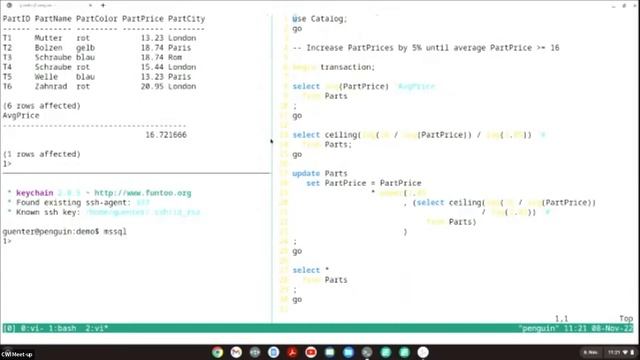This screenshot has height=360, width=640.
Task: Click the 'Known ssh key' line
Action: click(104, 212)
